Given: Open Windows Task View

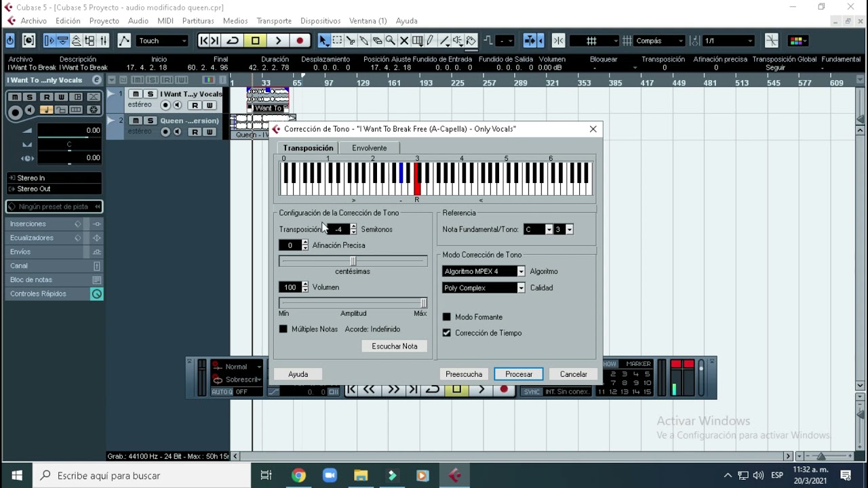Looking at the screenshot, I should pos(266,476).
